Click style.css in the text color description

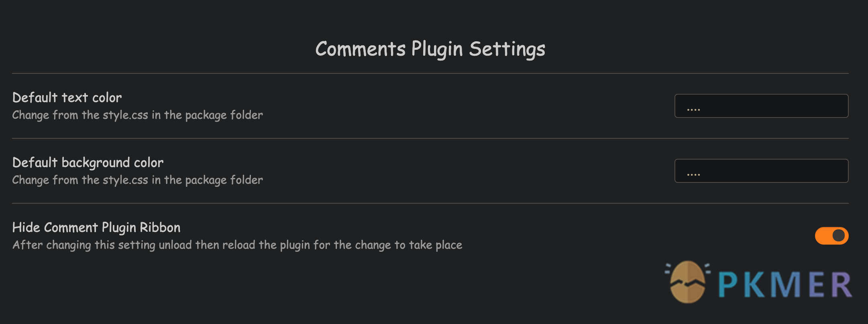point(125,115)
